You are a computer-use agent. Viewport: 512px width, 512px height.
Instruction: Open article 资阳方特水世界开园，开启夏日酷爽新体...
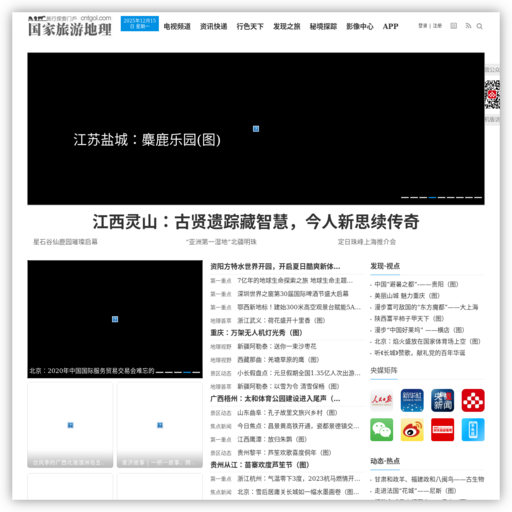pos(275,266)
